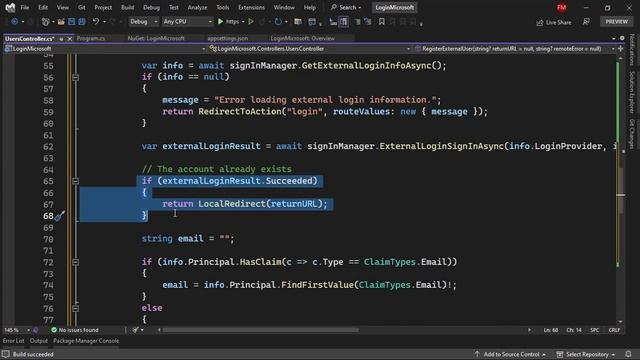The width and height of the screenshot is (640, 360).
Task: Switch to the Program.cs tab
Action: pos(91,38)
